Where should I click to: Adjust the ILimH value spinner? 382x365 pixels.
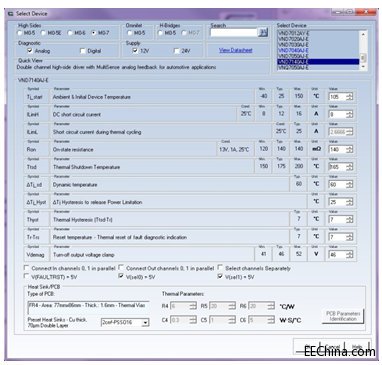pos(349,114)
